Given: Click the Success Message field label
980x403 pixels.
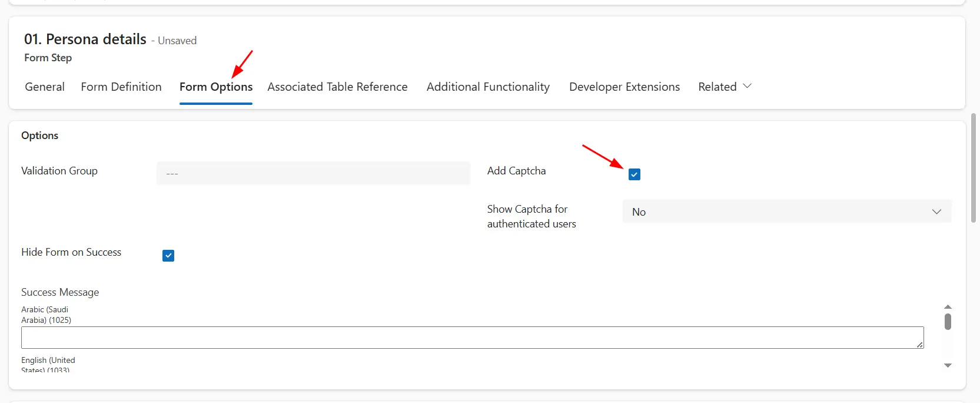Looking at the screenshot, I should click(x=60, y=292).
